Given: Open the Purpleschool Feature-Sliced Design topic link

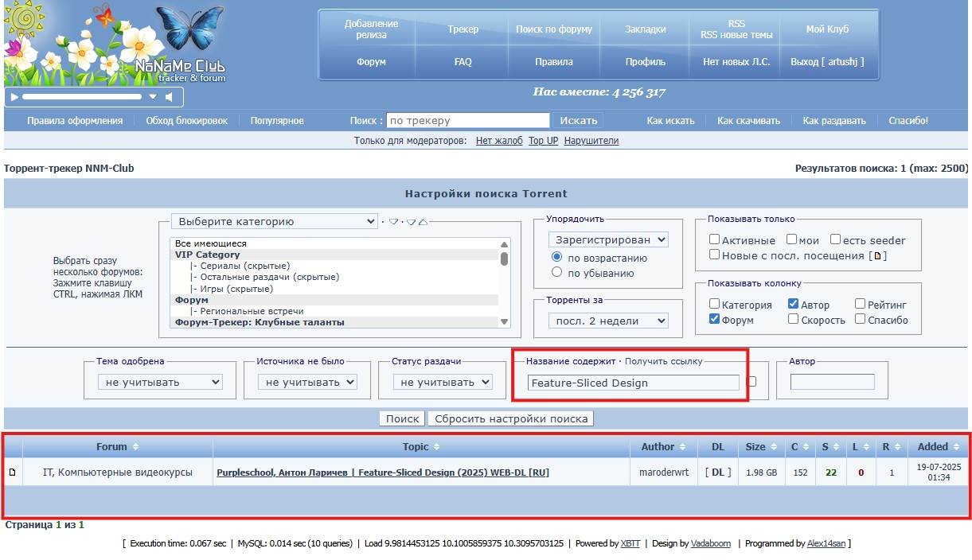Looking at the screenshot, I should [382, 472].
